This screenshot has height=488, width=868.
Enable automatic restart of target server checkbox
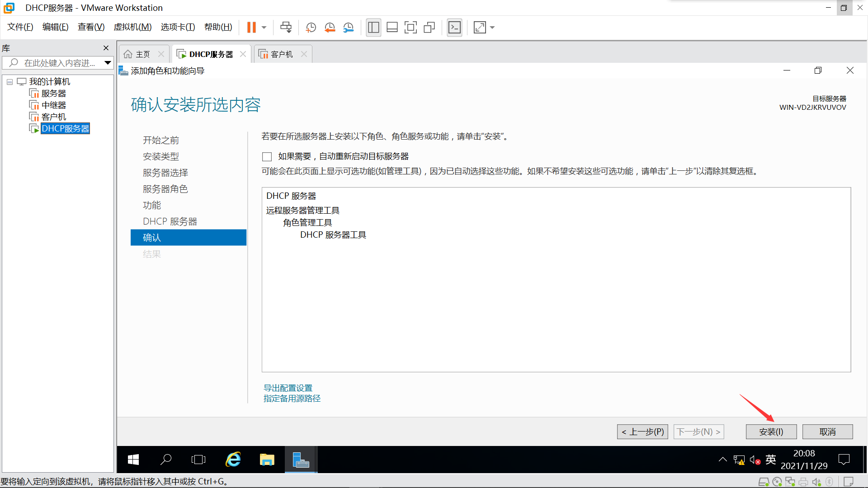click(x=267, y=157)
